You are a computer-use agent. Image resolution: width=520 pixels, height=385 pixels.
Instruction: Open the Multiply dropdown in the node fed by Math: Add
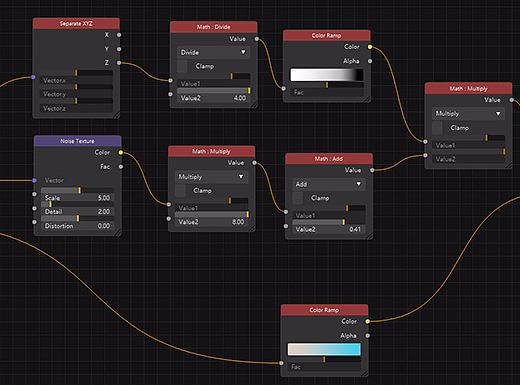pos(468,114)
